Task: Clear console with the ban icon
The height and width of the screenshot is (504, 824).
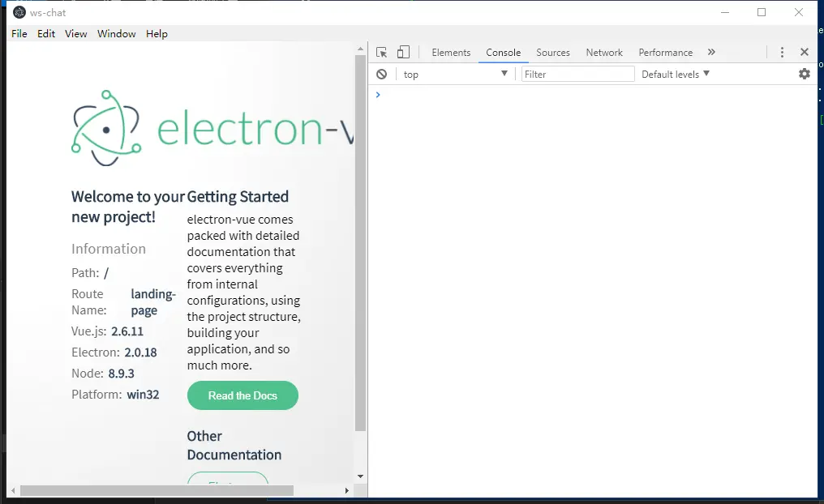Action: (x=381, y=74)
